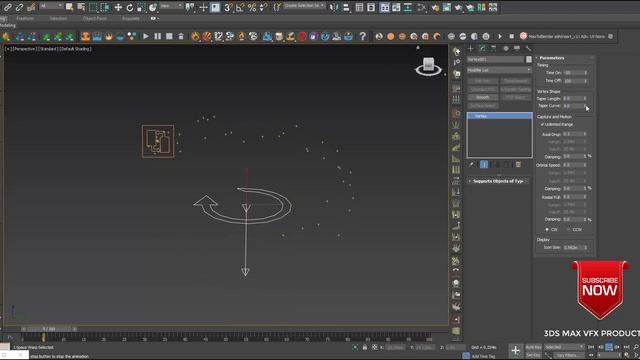This screenshot has width=640, height=360.
Task: Activate the Select and Scale tool
Action: pos(141,7)
